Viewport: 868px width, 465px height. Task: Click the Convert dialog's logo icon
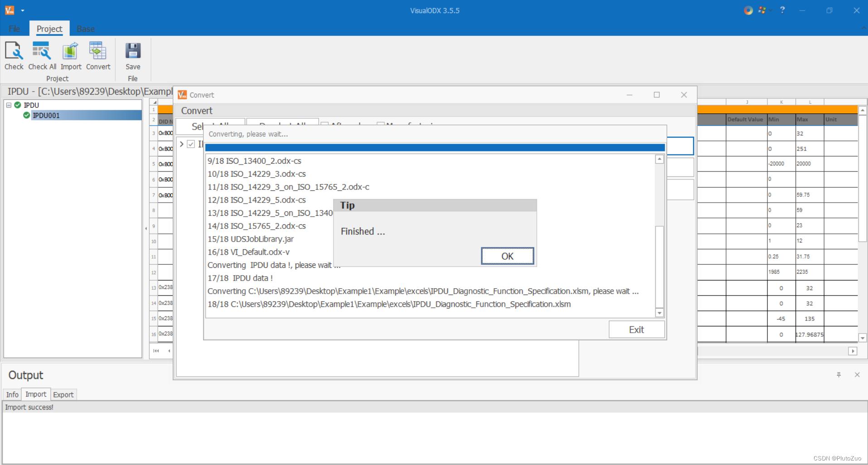182,95
